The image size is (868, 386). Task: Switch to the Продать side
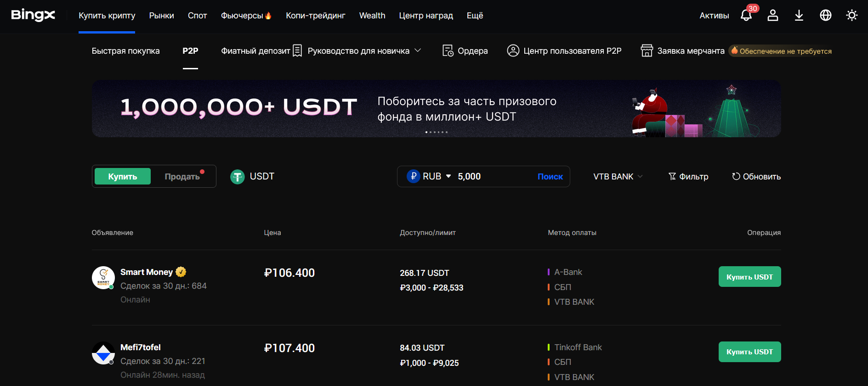tap(182, 177)
